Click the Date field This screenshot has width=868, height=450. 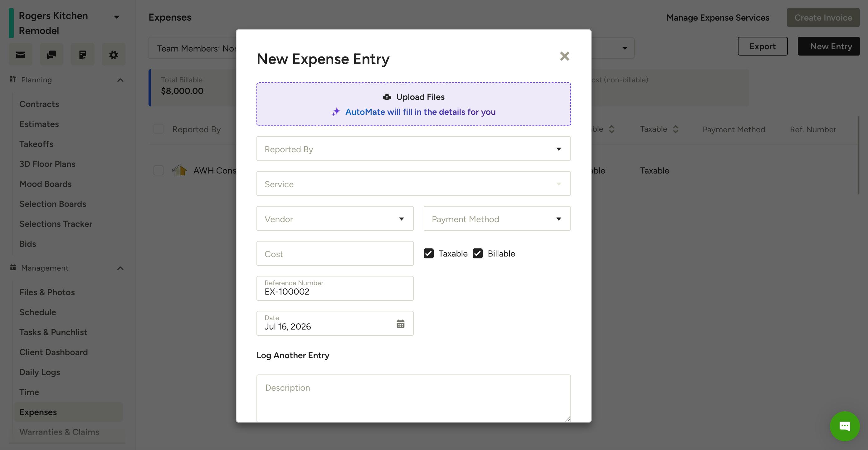pyautogui.click(x=335, y=324)
